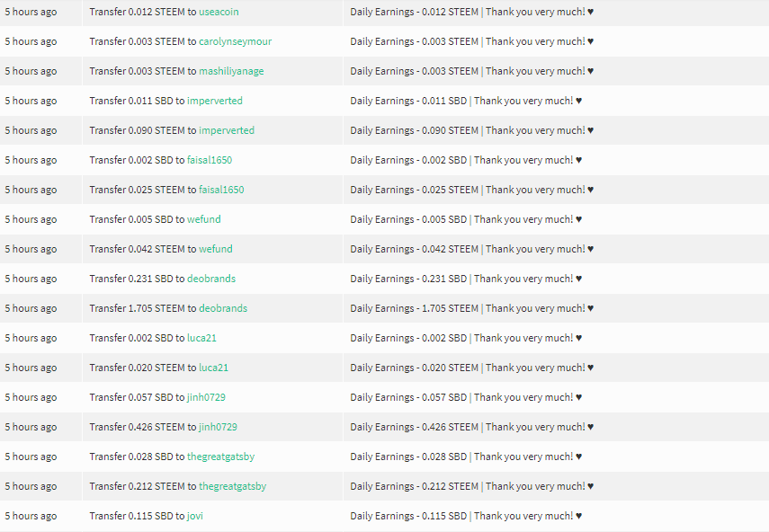Viewport: 769px width, 532px height.
Task: Select memo 'Daily Earnings - 0.090 STEEM'
Action: click(x=414, y=131)
